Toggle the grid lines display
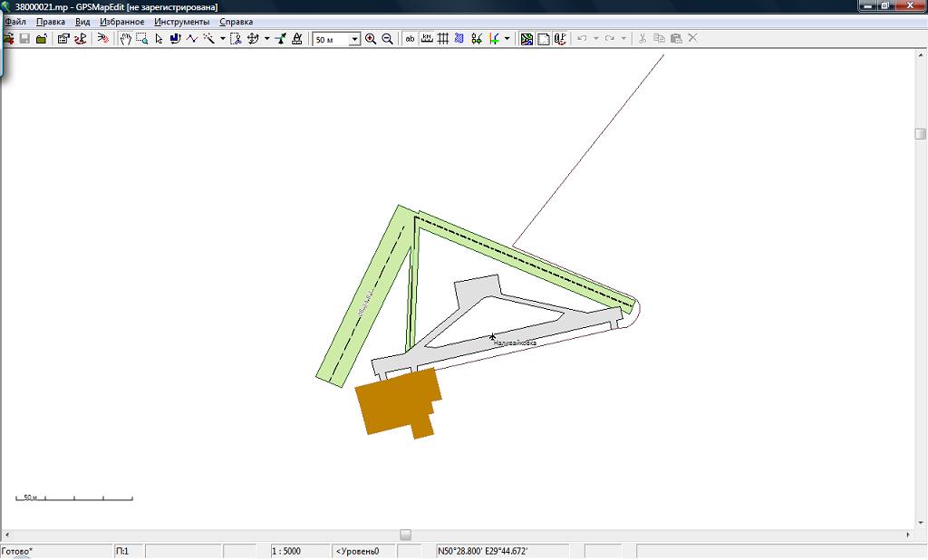 [443, 39]
